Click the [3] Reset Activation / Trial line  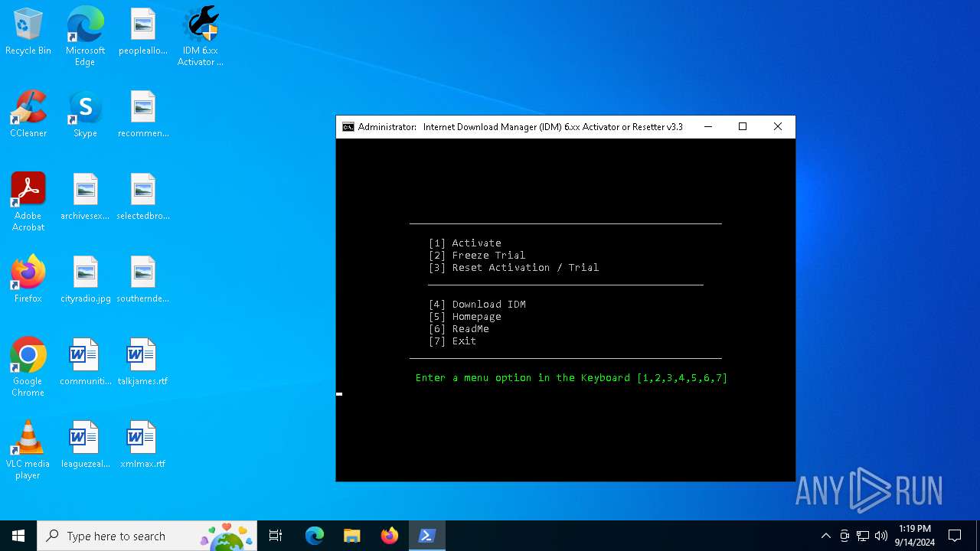pos(514,268)
